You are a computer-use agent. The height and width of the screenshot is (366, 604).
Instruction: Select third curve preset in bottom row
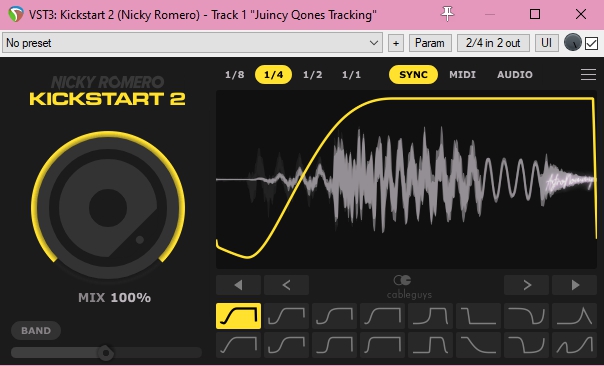[334, 344]
